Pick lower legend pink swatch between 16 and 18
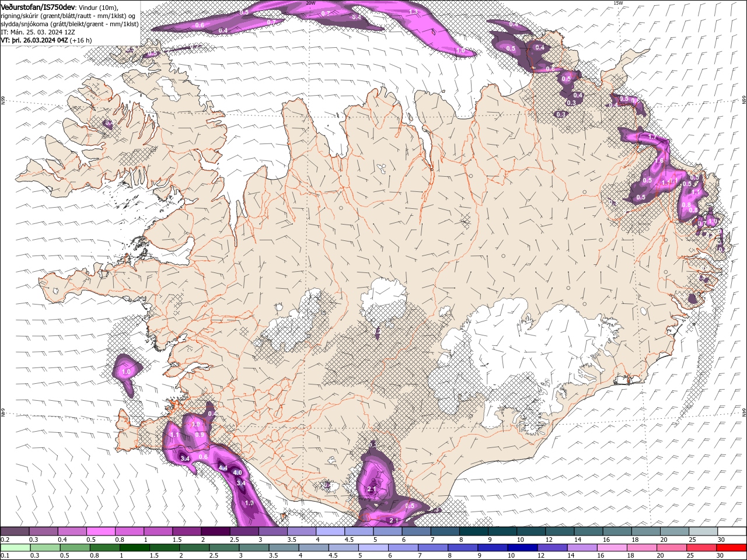 click(x=612, y=548)
